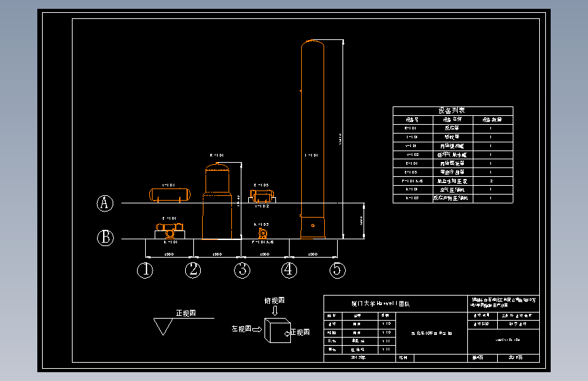This screenshot has width=588, height=381.
Task: Click the quantity 2 cell in equipment table
Action: (x=492, y=181)
